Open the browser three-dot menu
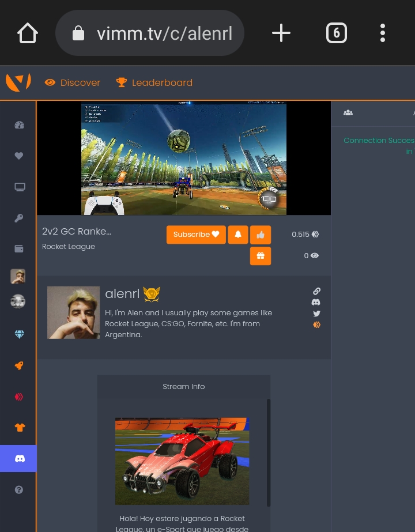Viewport: 415px width, 532px height. pos(382,33)
